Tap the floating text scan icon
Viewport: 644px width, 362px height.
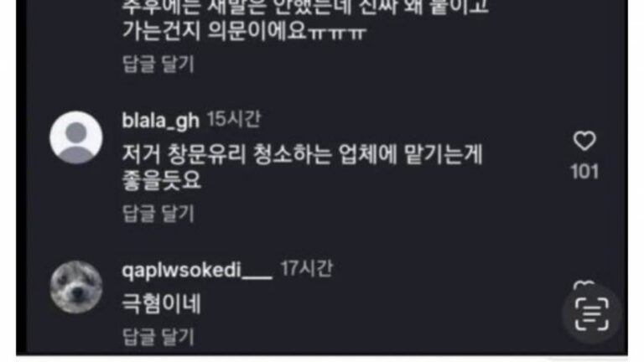pos(591,314)
